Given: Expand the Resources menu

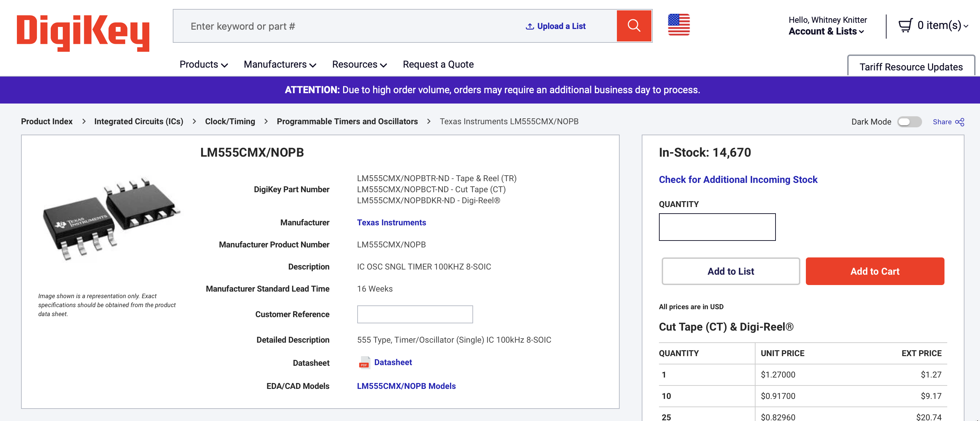Looking at the screenshot, I should tap(360, 64).
